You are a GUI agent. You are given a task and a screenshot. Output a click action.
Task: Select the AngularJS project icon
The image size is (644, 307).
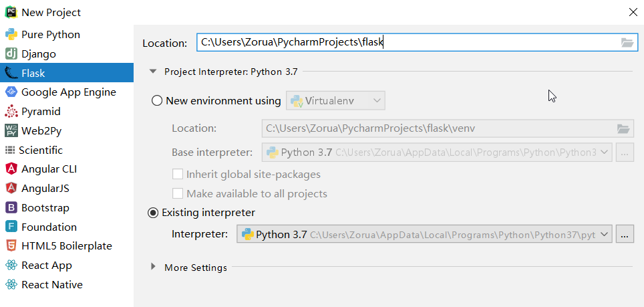[11, 189]
